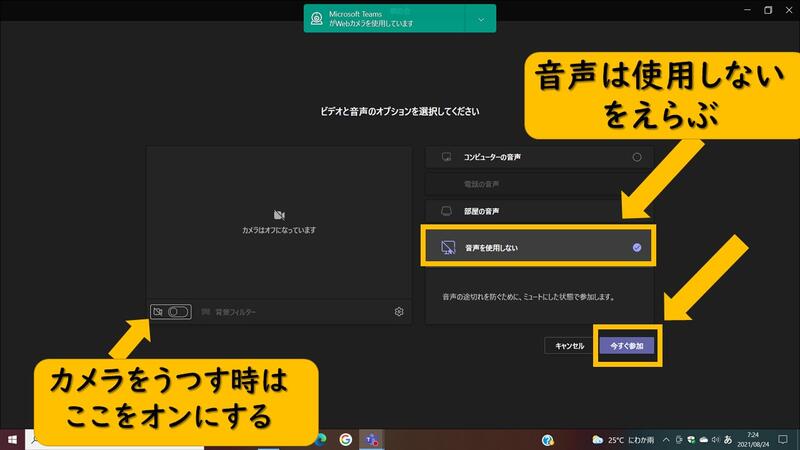800x450 pixels.
Task: Click the Microsoft Teams taskbar icon
Action: tap(372, 439)
